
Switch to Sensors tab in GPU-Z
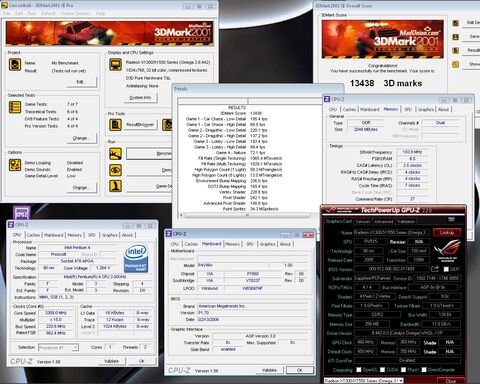coord(363,221)
